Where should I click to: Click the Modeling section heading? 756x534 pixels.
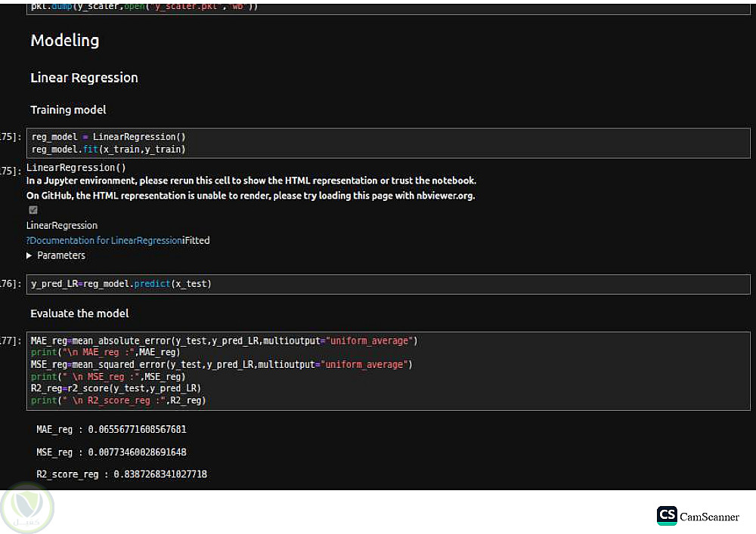65,41
